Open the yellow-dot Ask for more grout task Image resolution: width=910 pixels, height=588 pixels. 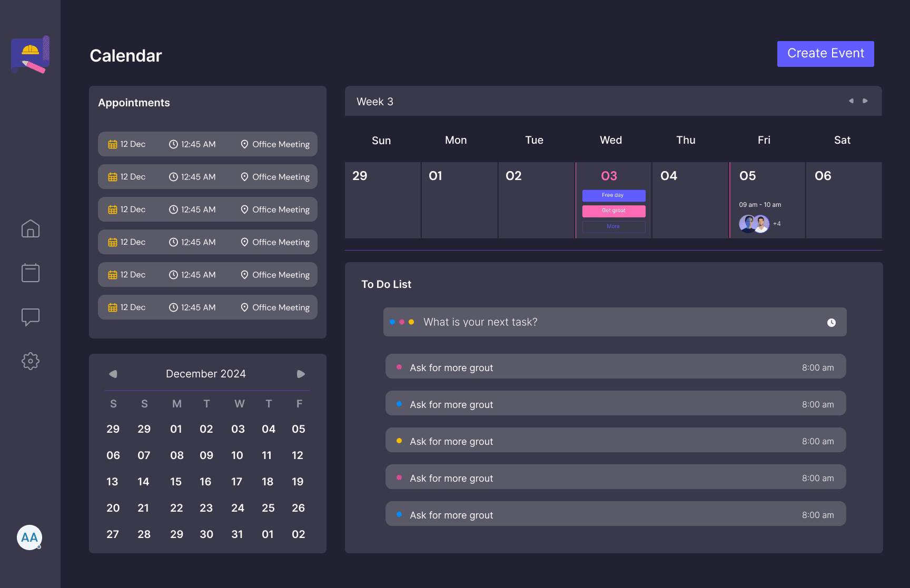pyautogui.click(x=616, y=440)
